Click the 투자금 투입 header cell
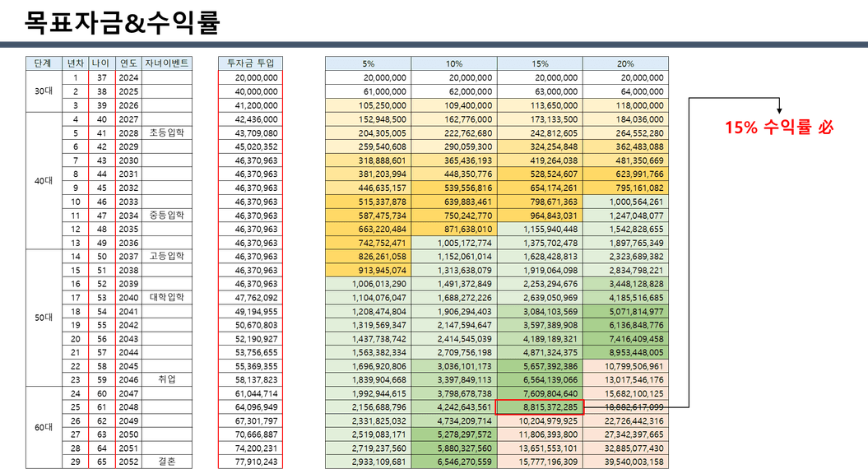The image size is (868, 469). (250, 63)
